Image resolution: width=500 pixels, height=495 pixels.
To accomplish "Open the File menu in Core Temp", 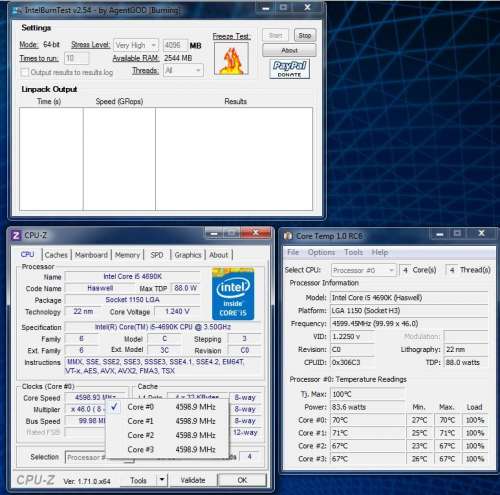I will coord(293,252).
